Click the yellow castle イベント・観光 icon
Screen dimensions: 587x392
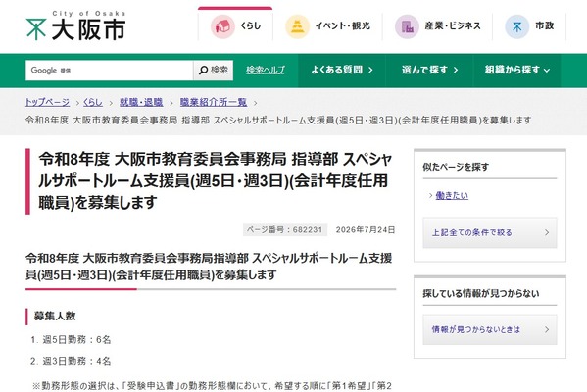297,26
